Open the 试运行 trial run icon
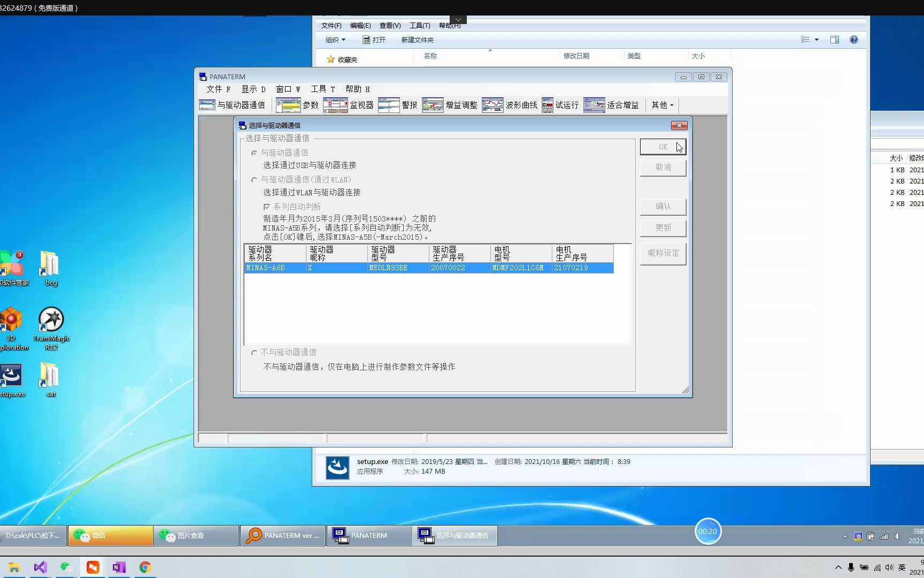Image resolution: width=924 pixels, height=578 pixels. pos(560,105)
